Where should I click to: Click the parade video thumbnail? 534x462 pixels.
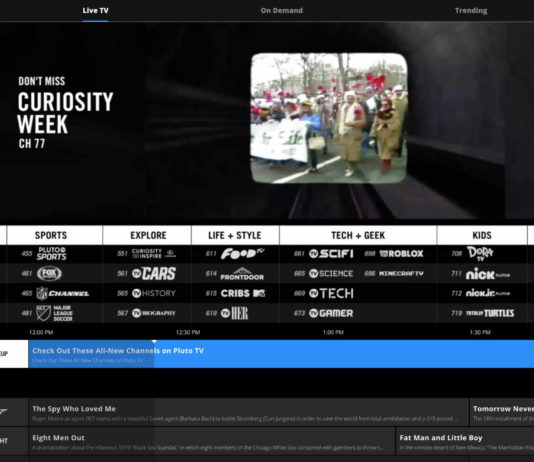coord(329,118)
